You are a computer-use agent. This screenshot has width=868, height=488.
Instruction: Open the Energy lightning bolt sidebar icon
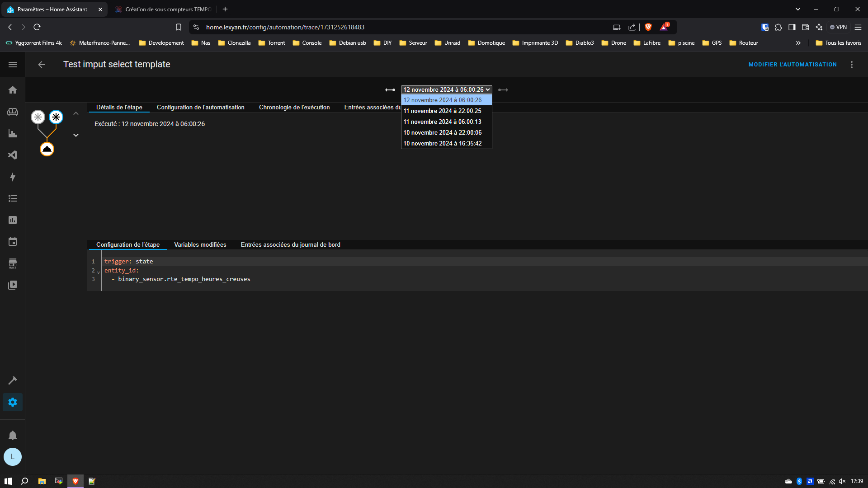tap(13, 177)
